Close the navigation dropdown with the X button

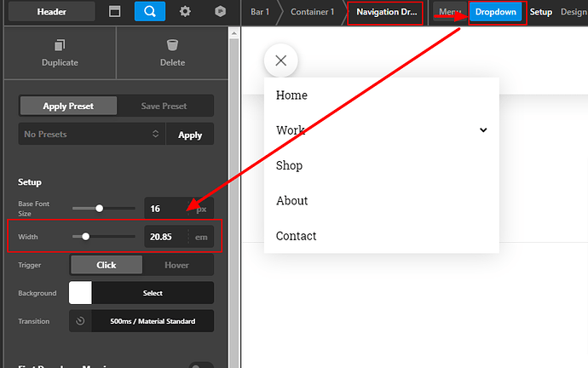[x=281, y=60]
